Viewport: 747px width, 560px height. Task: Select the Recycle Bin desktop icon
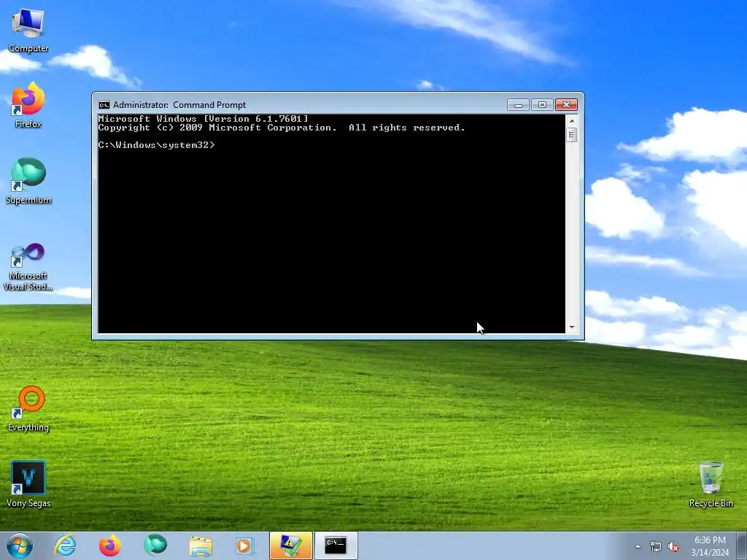(x=711, y=484)
